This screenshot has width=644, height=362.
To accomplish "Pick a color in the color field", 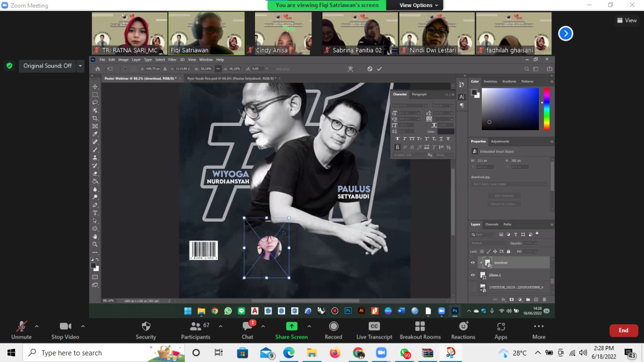I will click(x=510, y=109).
